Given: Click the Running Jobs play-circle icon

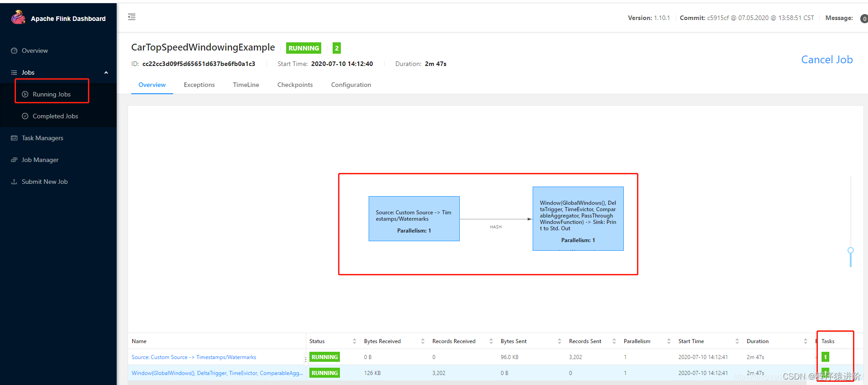Looking at the screenshot, I should [x=25, y=94].
